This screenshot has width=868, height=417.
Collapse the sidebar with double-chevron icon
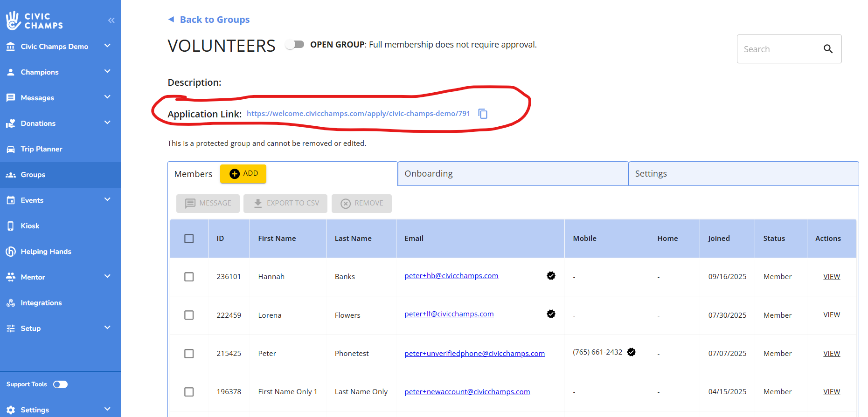point(111,20)
